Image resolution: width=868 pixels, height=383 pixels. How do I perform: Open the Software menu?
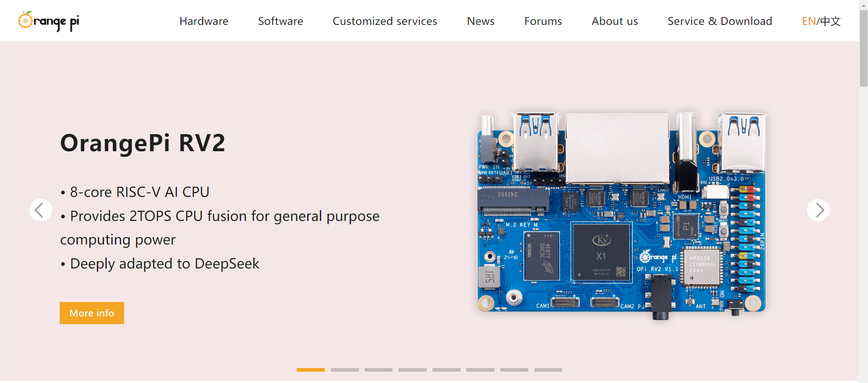tap(280, 21)
